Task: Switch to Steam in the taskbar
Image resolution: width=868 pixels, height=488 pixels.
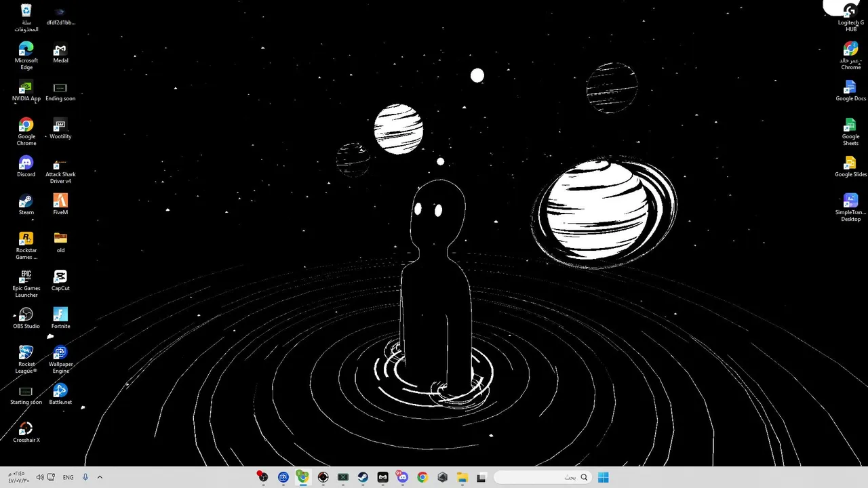Action: click(x=363, y=477)
